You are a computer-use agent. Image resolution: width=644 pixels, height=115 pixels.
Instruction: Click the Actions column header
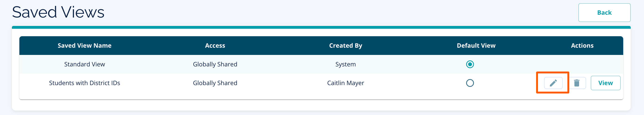point(582,46)
